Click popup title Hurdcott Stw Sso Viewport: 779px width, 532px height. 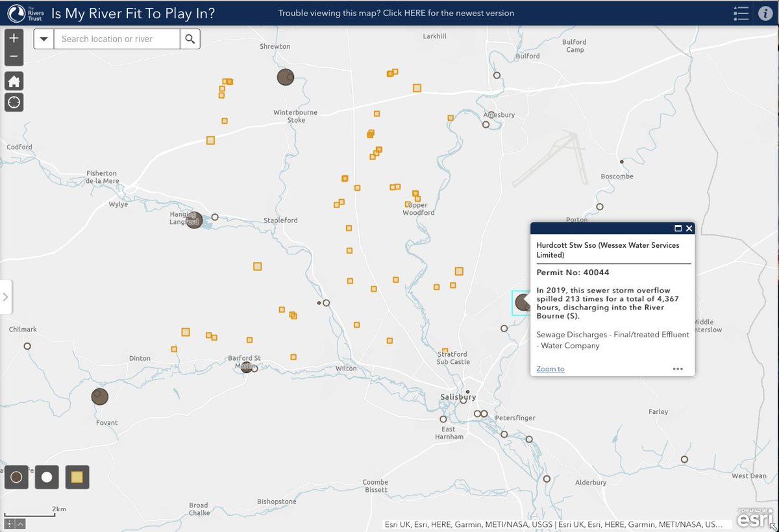[x=608, y=250]
